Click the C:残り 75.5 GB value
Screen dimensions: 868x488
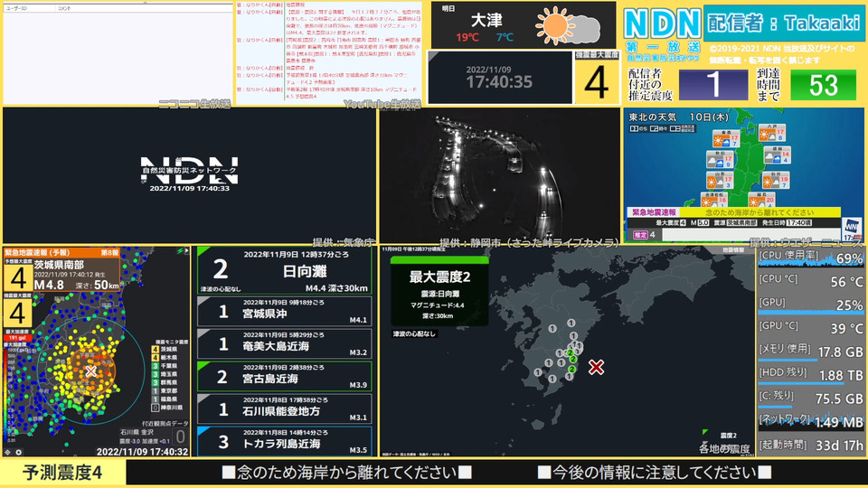point(840,399)
